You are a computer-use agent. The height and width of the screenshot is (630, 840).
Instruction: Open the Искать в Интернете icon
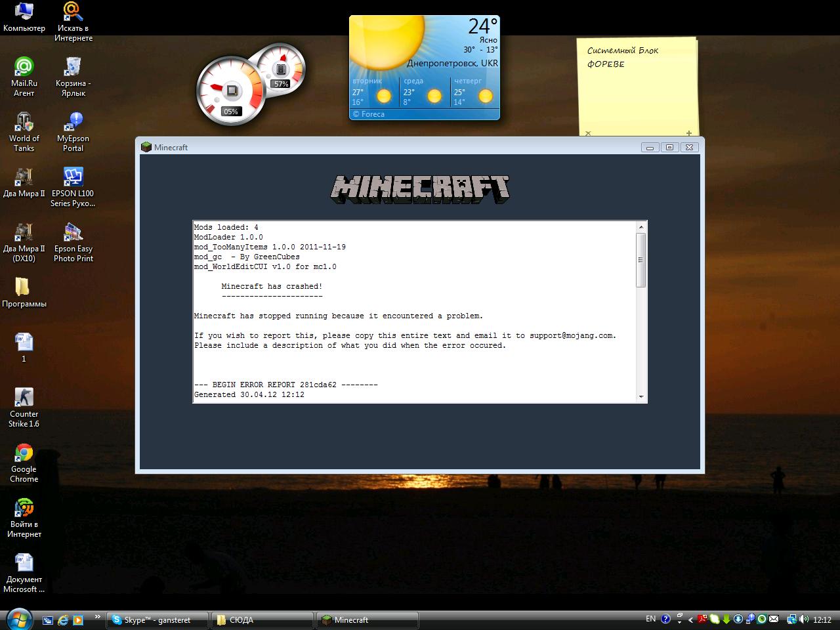(x=73, y=22)
